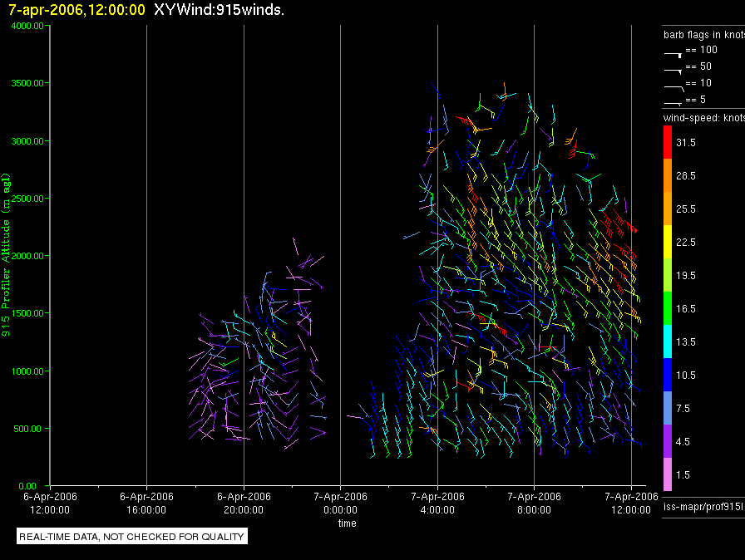Click the purple 4.5 knots legend color
The width and height of the screenshot is (745, 560).
pyautogui.click(x=668, y=441)
